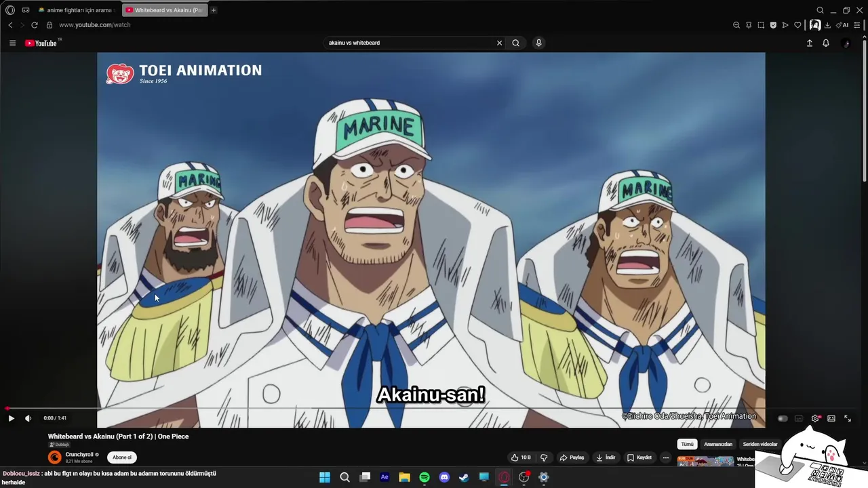Open OBS Studio from taskbar

click(x=524, y=477)
